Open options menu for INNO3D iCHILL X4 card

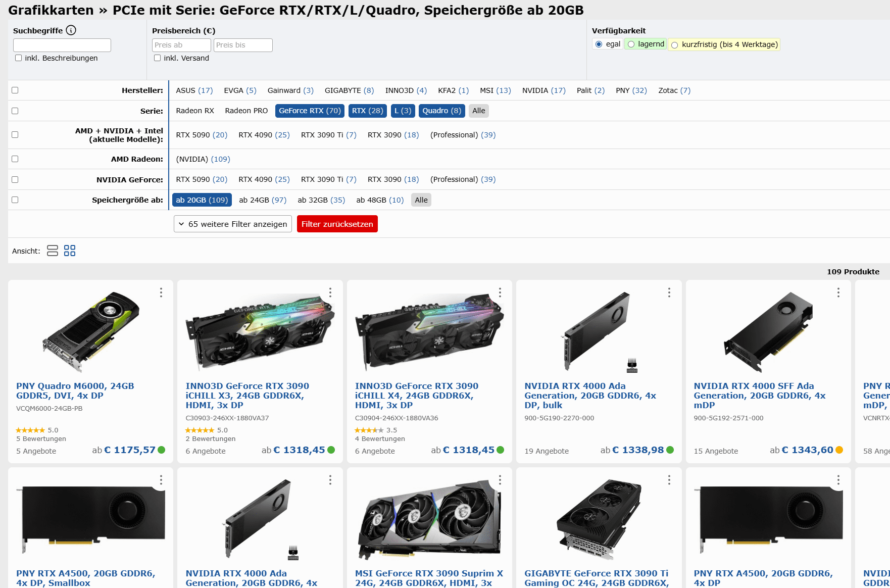point(500,292)
